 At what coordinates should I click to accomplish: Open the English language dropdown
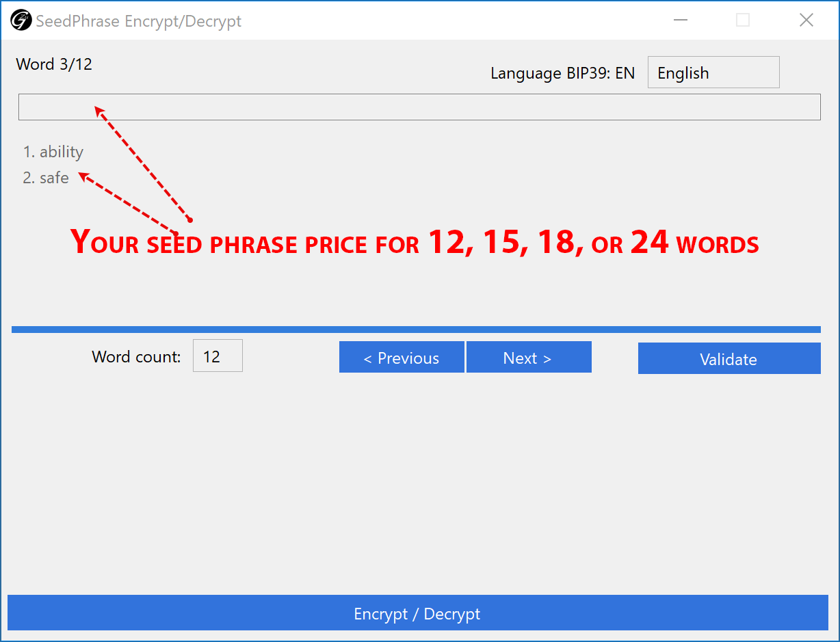coord(713,72)
